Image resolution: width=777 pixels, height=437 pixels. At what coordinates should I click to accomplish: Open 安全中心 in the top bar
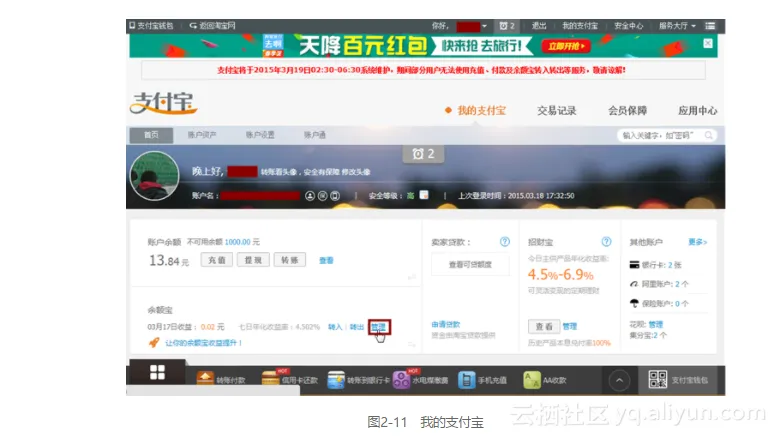coord(628,26)
